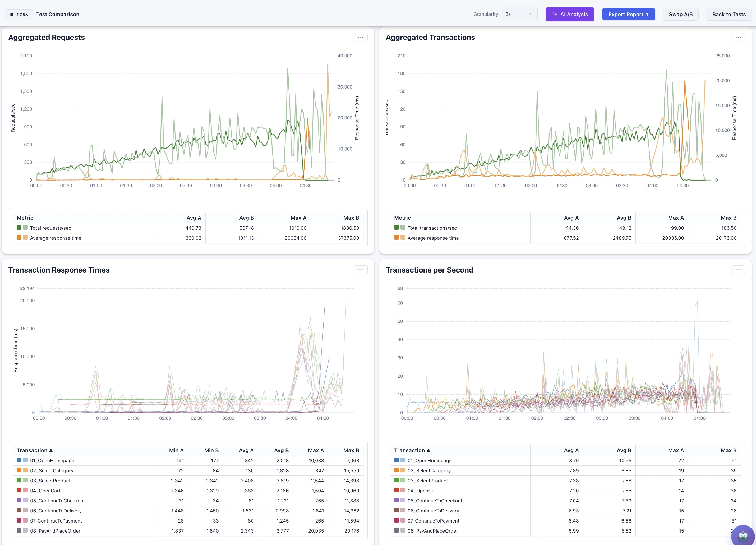Open Aggregated Transactions panel options menu
Screen dimensions: 756x545
click(738, 37)
